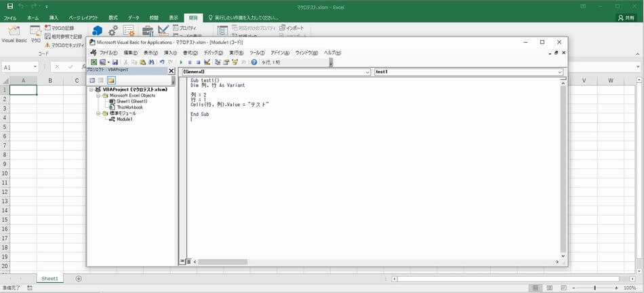Click インポート in Excel ribbon
The image size is (644, 293).
[291, 28]
